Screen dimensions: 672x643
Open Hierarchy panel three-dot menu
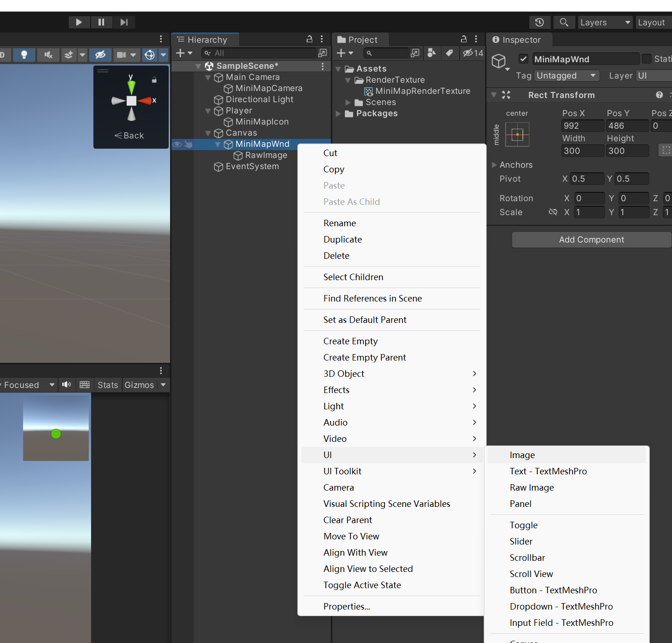(322, 39)
